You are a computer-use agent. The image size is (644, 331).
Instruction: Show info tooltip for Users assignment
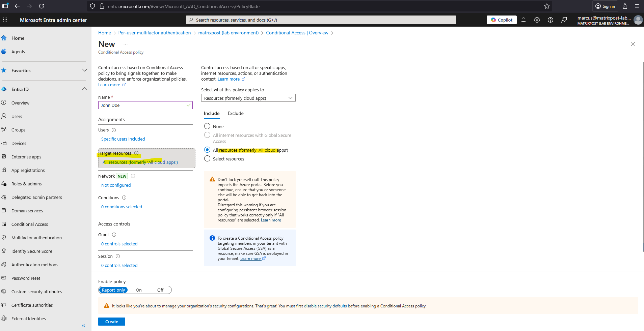[114, 130]
